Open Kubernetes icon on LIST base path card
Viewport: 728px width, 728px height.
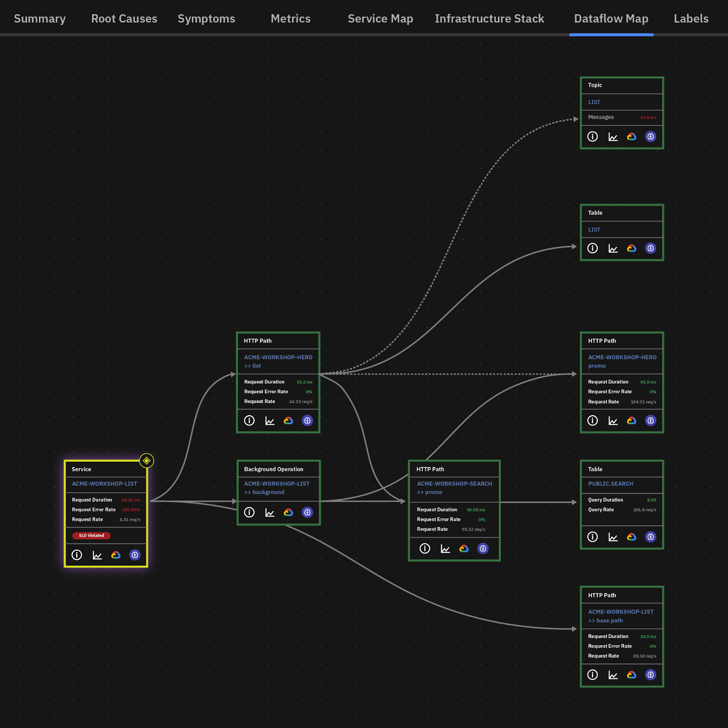(651, 675)
